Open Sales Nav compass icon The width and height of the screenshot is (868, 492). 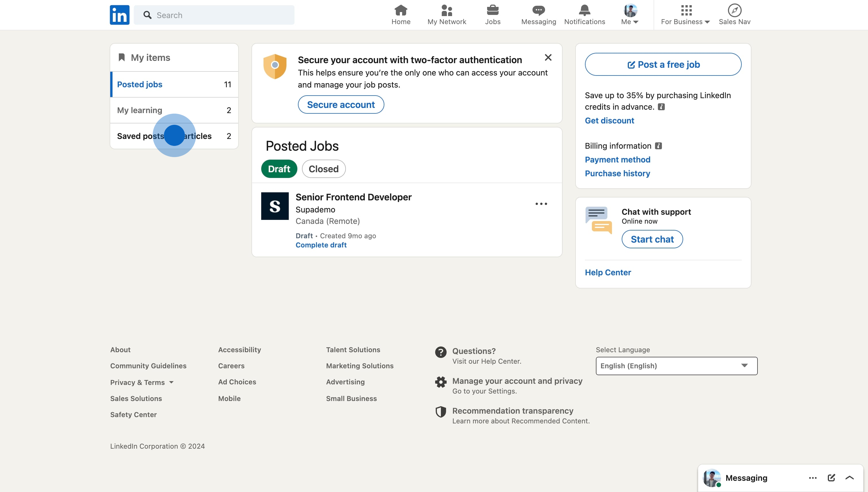(x=734, y=11)
